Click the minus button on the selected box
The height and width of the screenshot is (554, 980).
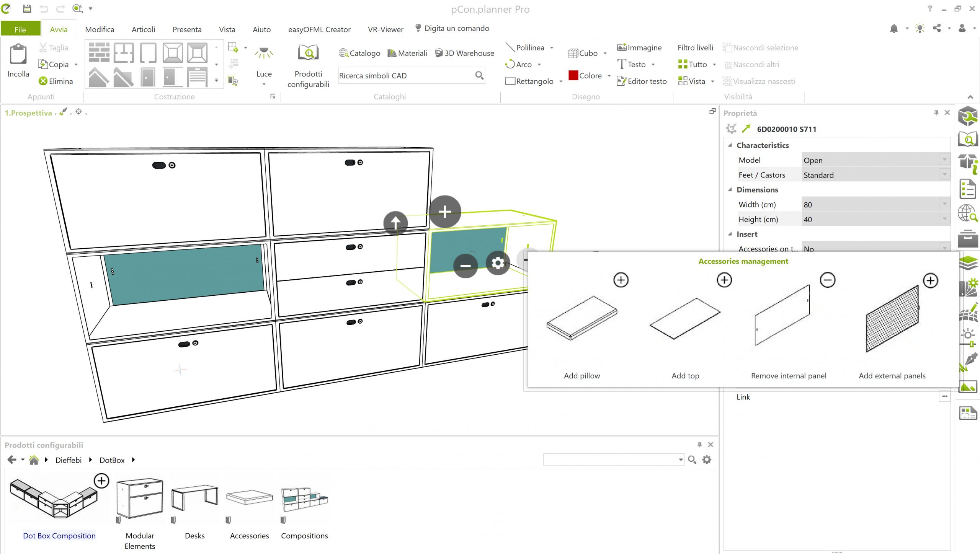(465, 266)
